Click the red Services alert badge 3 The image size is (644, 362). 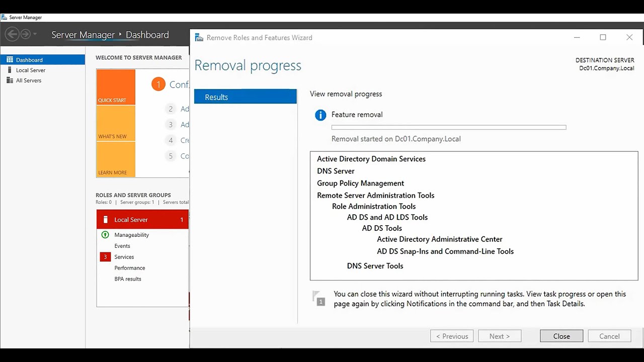click(x=105, y=257)
